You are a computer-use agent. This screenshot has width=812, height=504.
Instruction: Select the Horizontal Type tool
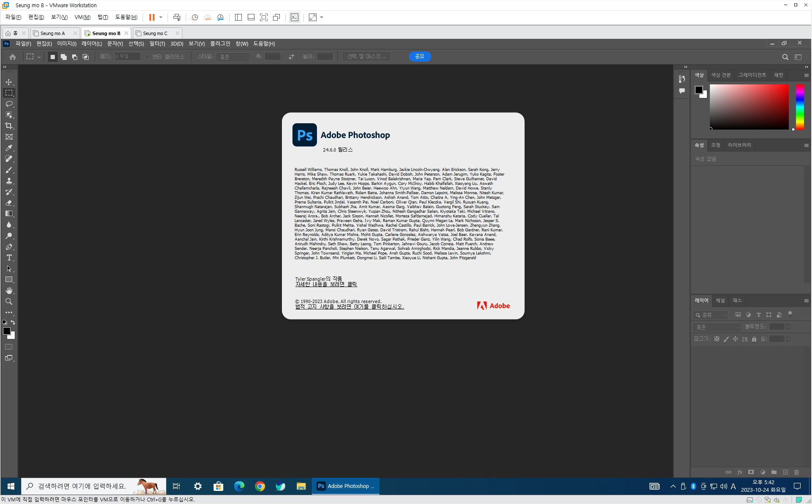(9, 257)
